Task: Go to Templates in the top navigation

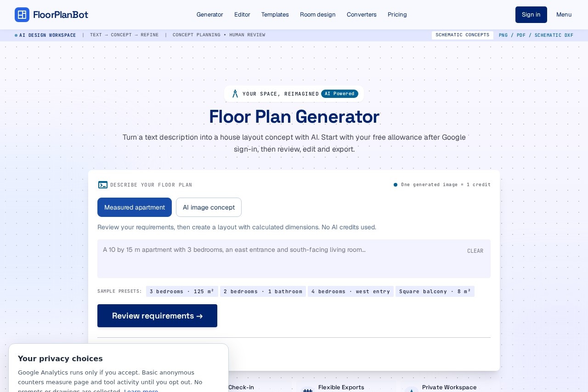Action: 275,15
